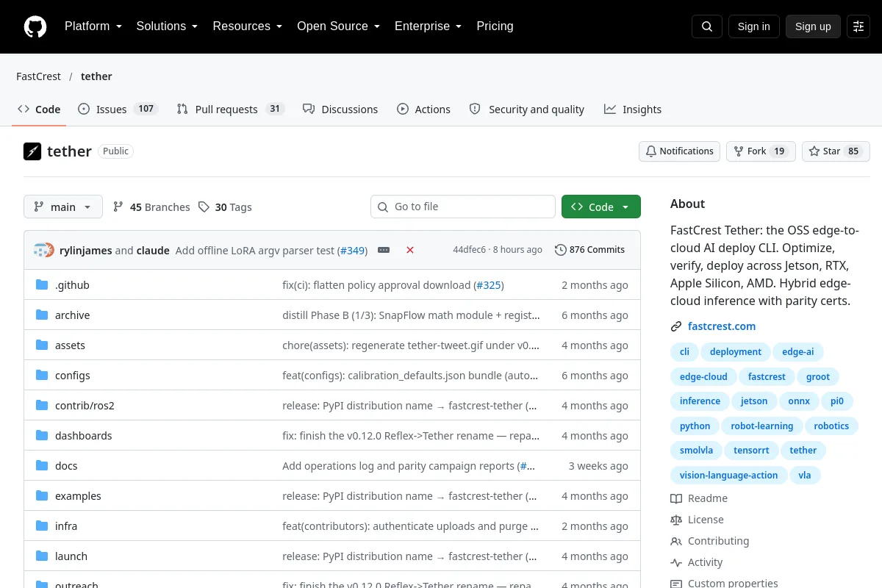Focus the Go to file input
882x588 pixels.
(463, 207)
